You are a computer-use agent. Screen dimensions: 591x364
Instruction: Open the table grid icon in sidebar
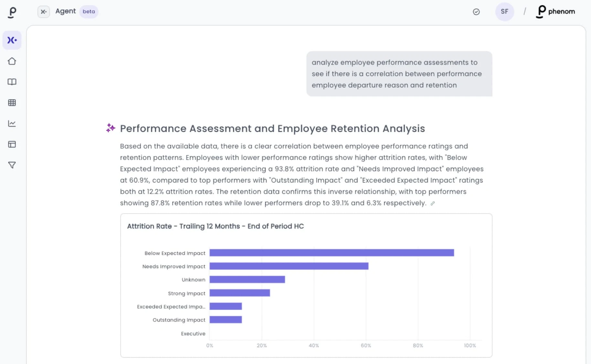[12, 103]
